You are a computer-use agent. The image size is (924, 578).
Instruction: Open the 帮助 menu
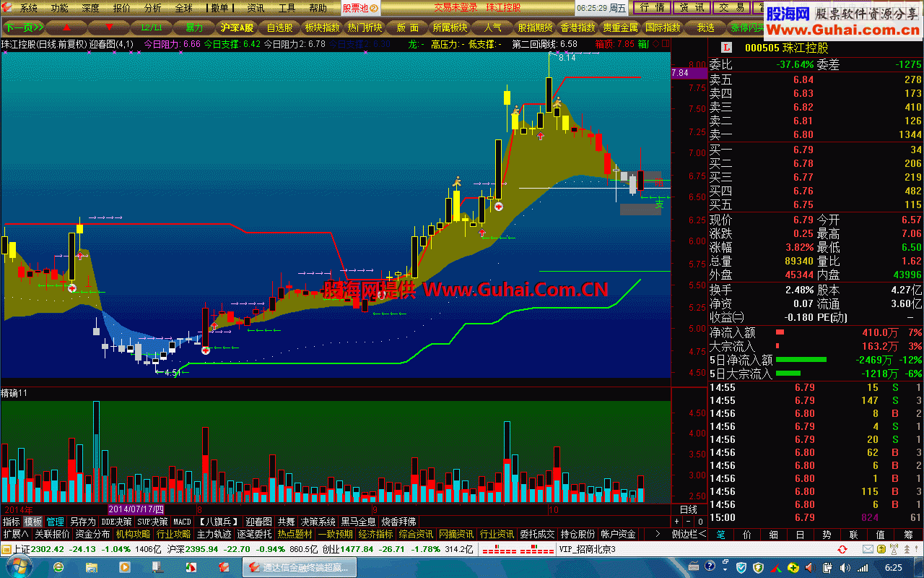(318, 8)
